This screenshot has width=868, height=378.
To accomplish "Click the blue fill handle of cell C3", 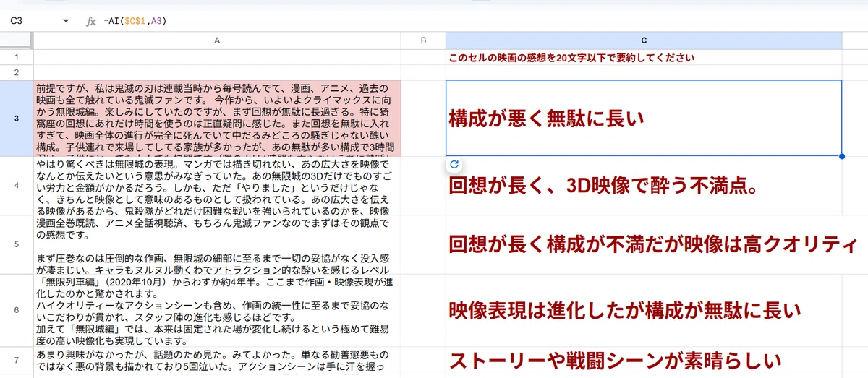I will (x=842, y=156).
